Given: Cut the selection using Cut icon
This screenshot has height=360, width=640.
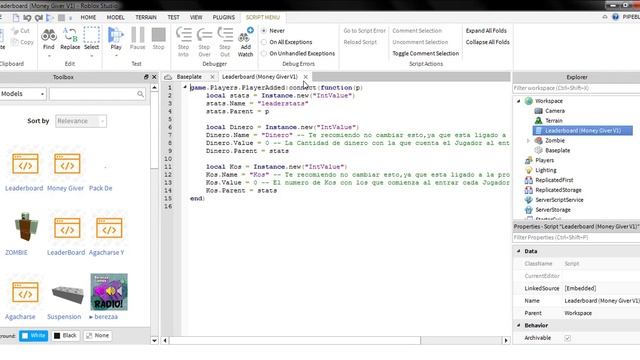Looking at the screenshot, I should click(20, 31).
